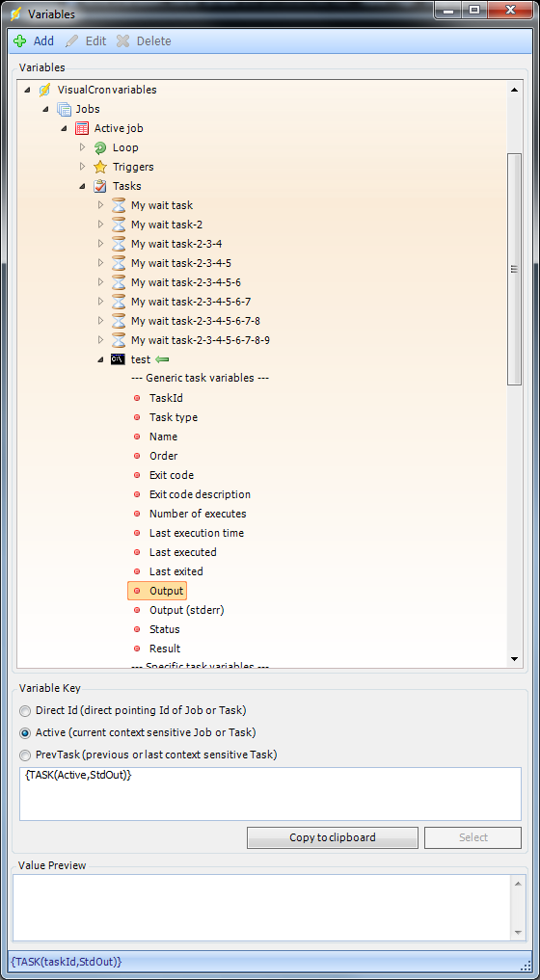Click the variable key text field
This screenshot has width=540, height=980.
270,794
